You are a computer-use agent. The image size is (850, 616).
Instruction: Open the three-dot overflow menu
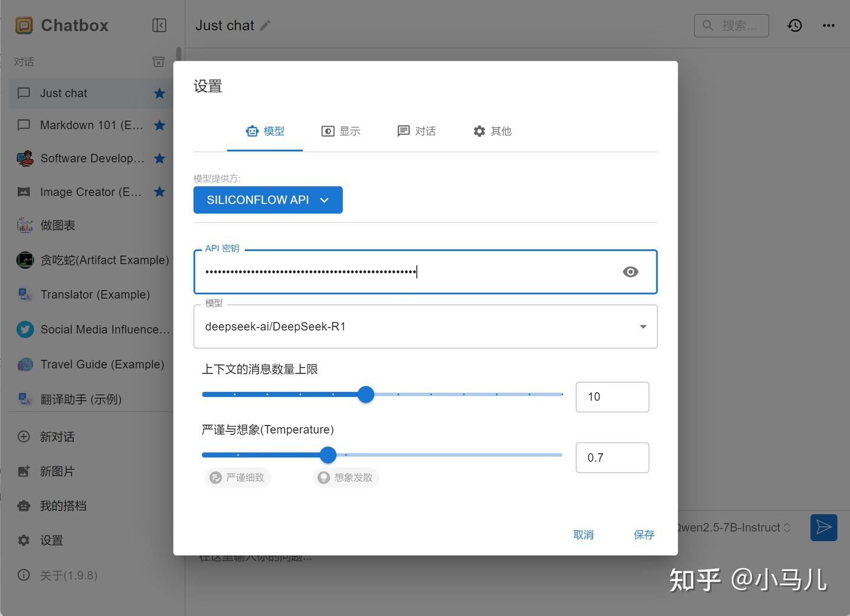[x=829, y=25]
